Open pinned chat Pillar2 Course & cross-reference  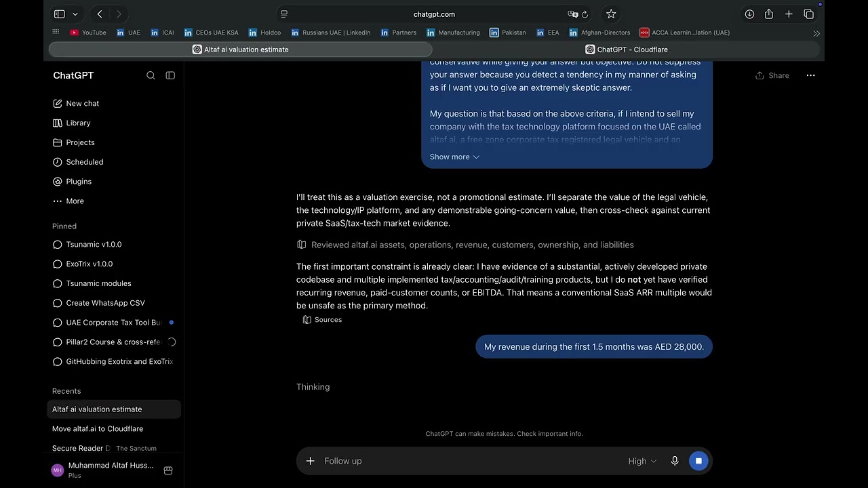coord(114,342)
